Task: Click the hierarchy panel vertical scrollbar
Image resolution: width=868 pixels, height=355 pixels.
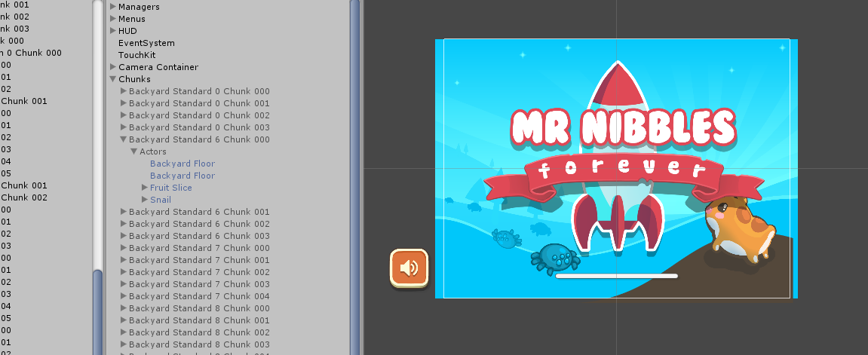Action: pos(355,151)
